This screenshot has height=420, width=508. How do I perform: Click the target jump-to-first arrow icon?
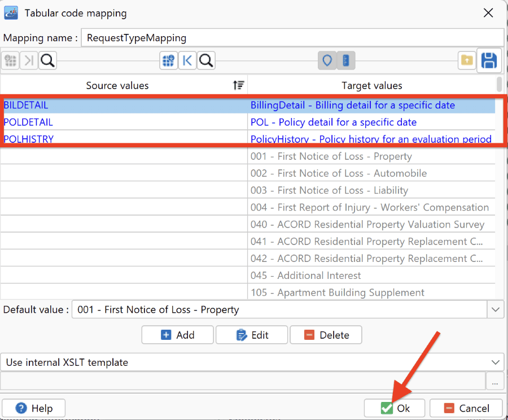tap(187, 60)
